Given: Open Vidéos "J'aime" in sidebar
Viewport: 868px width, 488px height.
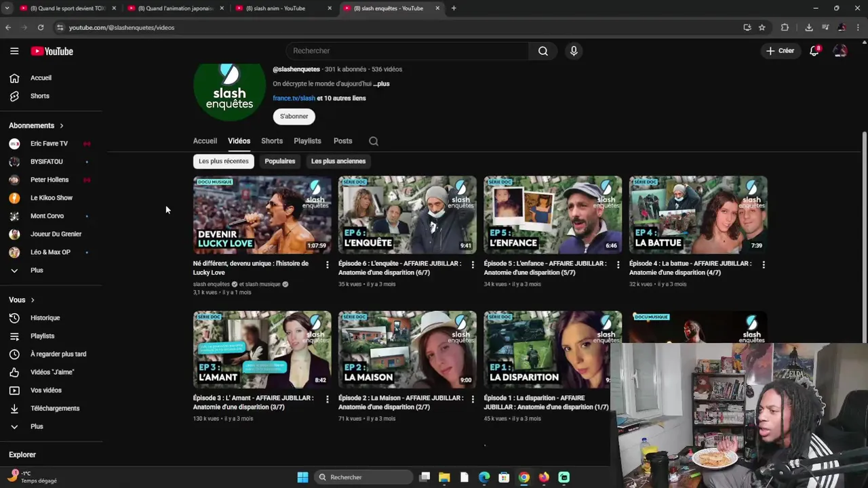Looking at the screenshot, I should coord(52,372).
